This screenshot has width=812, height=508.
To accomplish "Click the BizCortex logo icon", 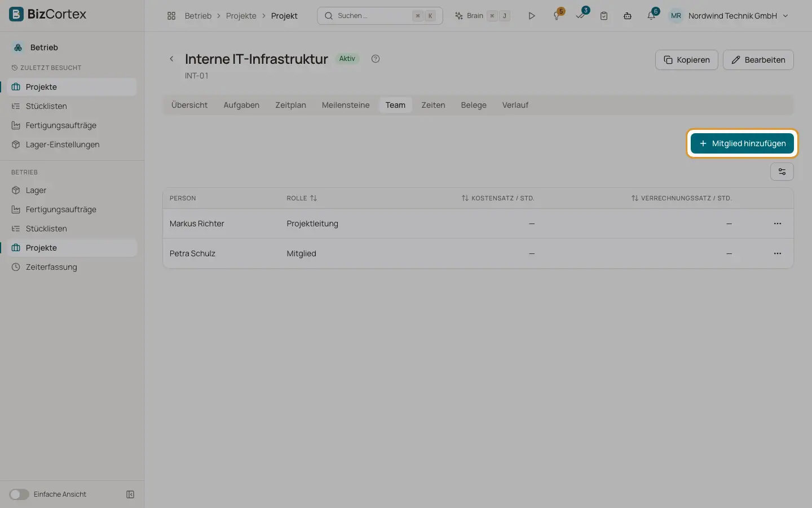I will [16, 14].
